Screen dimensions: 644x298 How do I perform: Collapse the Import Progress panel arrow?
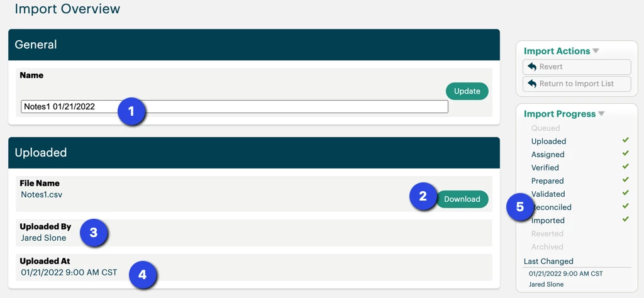click(602, 114)
